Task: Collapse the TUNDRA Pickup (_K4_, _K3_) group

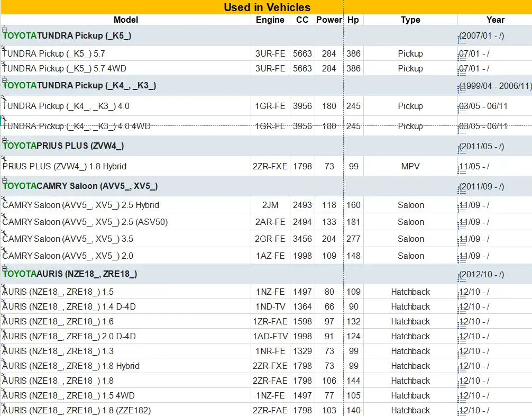Action: click(4, 80)
